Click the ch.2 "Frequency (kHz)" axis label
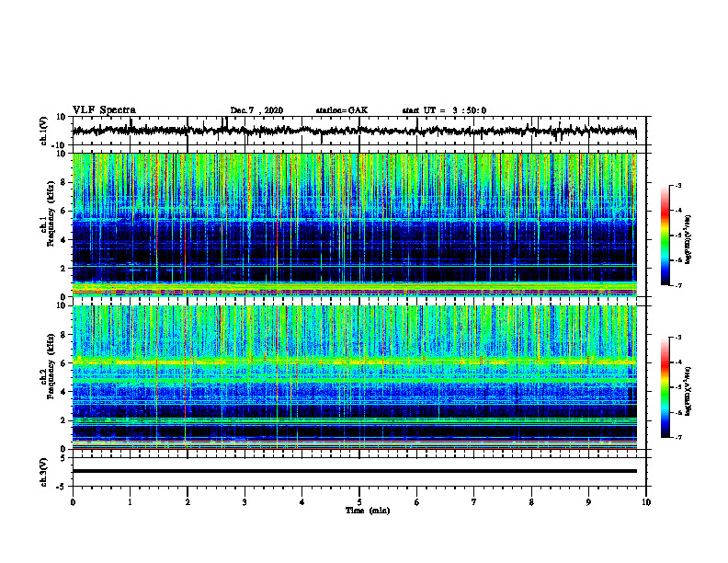This screenshot has height=563, width=728. pyautogui.click(x=51, y=366)
